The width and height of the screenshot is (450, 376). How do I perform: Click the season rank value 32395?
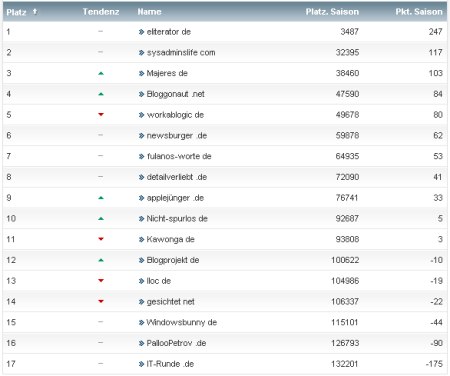pyautogui.click(x=347, y=52)
